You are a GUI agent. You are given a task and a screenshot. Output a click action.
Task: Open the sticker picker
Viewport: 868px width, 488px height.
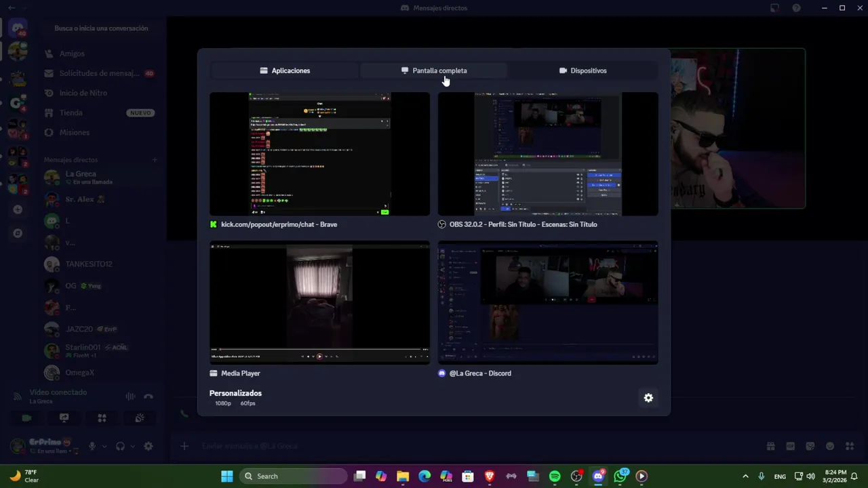tap(810, 446)
